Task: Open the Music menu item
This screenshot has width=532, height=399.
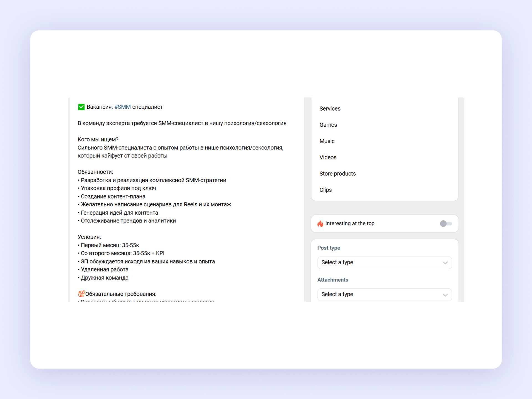Action: coord(327,141)
